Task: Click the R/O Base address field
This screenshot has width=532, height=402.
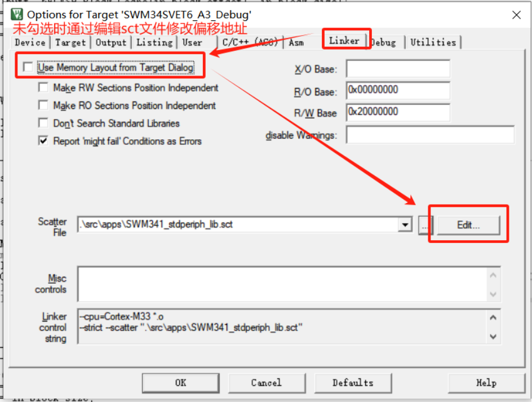Action: pyautogui.click(x=397, y=90)
